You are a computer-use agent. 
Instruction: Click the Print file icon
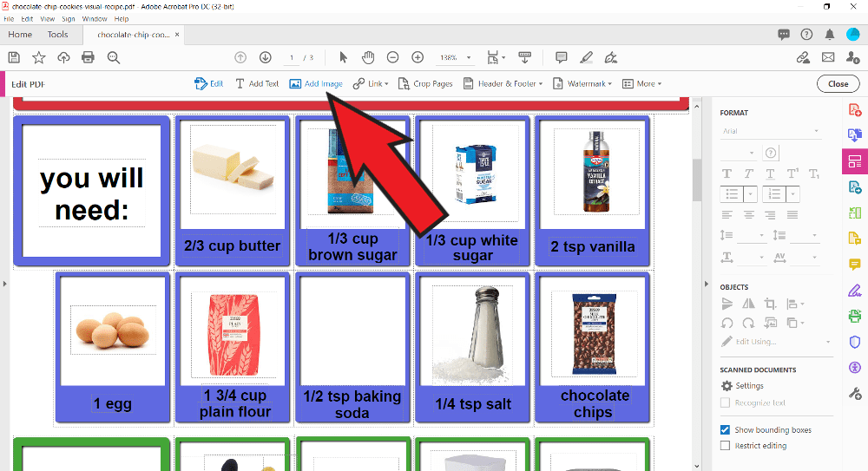88,57
